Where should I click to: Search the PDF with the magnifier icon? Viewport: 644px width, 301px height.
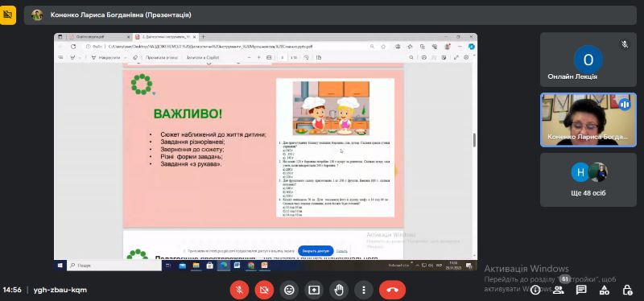(411, 57)
